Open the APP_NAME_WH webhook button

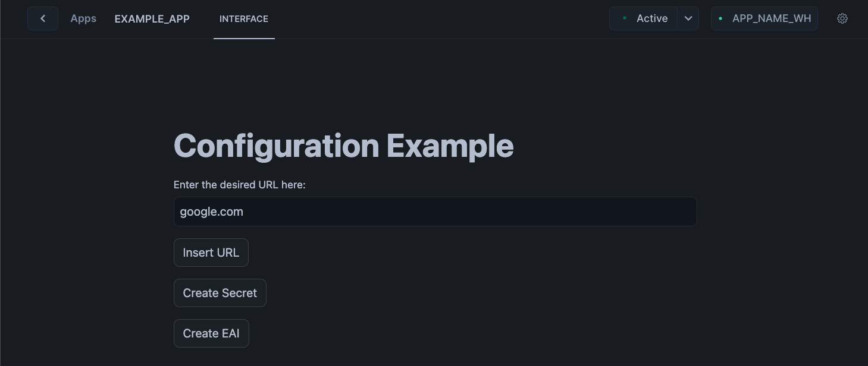tap(764, 18)
